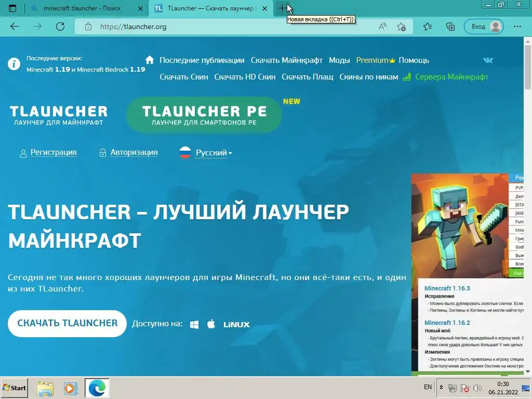Click the TLAUNCHER logo

[x=58, y=115]
